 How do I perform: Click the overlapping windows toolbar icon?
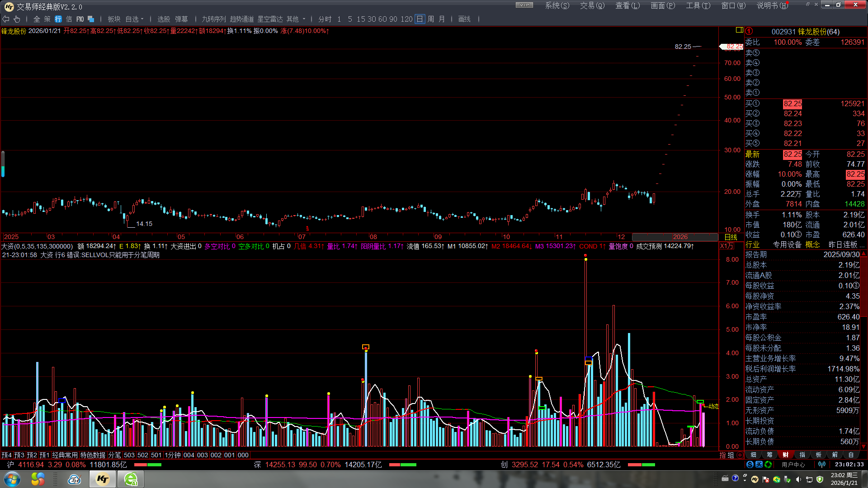click(91, 19)
